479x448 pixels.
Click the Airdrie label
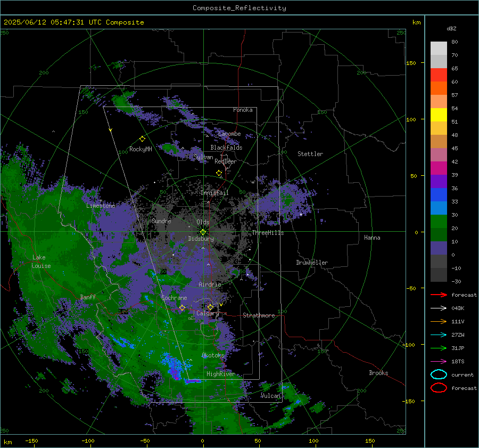[x=210, y=284]
